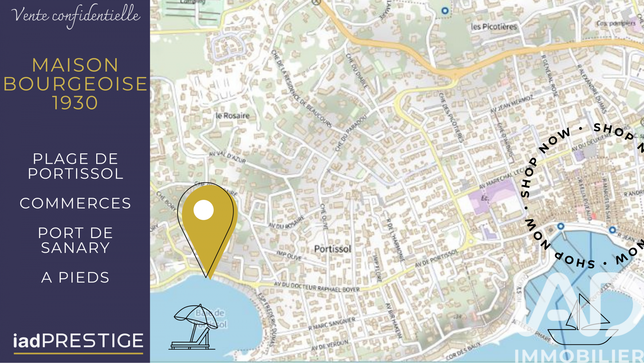Screen dimensions: 644x363
Task: Click the Vente confidentielle script heading
Action: point(76,16)
